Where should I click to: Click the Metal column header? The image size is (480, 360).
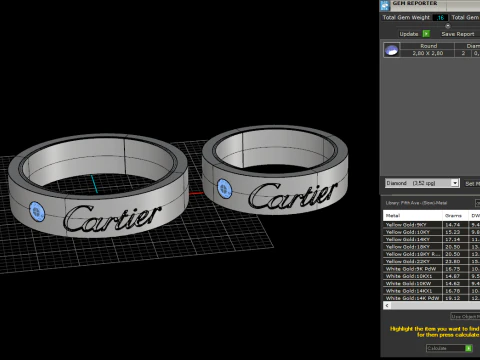413,216
